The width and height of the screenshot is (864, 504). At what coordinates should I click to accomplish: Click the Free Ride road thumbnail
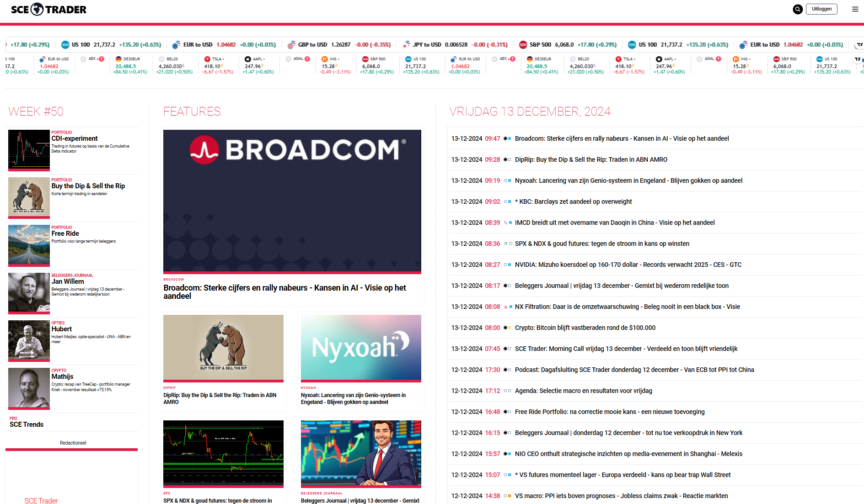pyautogui.click(x=29, y=245)
